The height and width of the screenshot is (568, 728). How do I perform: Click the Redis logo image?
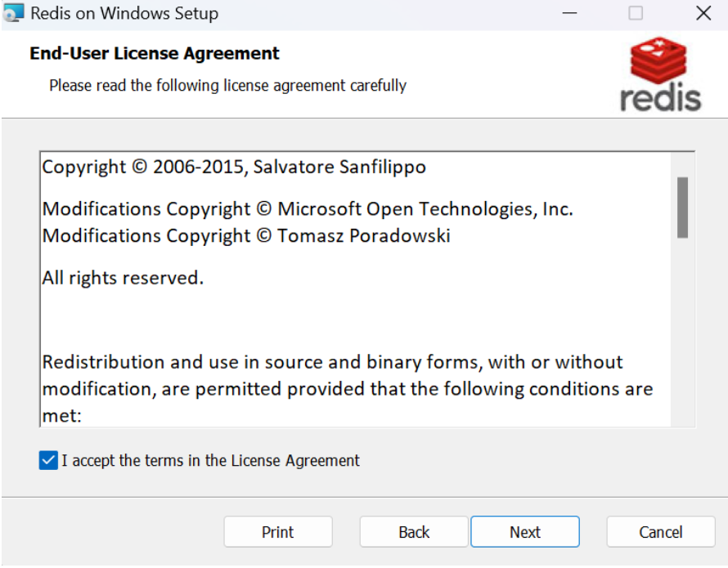[x=661, y=74]
